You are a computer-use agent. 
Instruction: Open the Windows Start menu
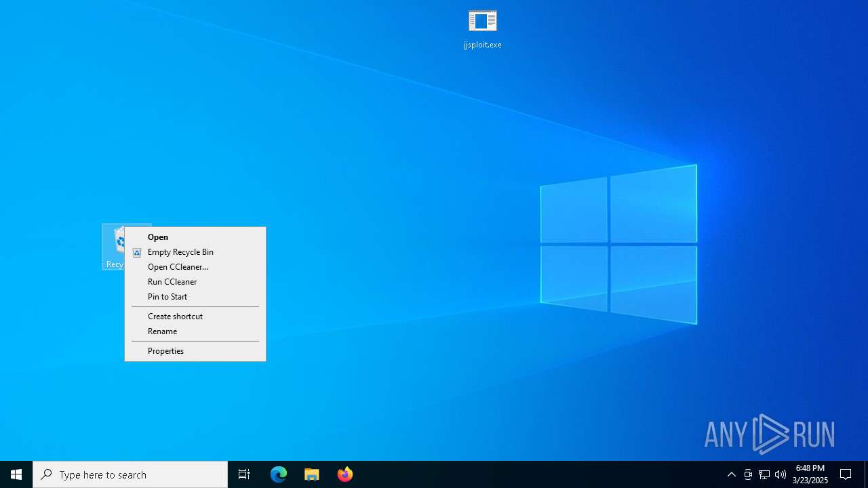coord(16,474)
